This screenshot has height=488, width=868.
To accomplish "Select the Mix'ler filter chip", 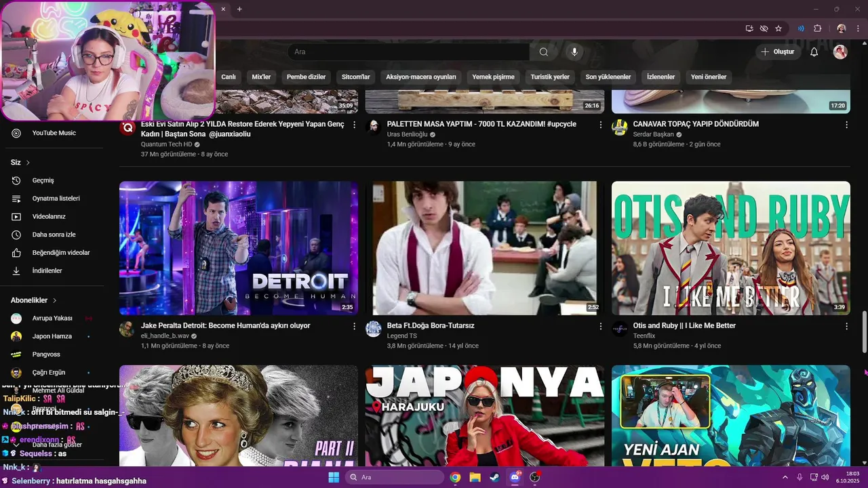I will (x=261, y=77).
